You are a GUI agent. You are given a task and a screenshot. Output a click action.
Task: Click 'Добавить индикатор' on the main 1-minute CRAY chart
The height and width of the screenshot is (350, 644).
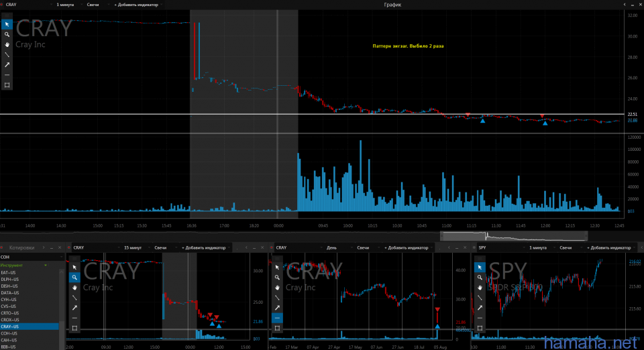pos(137,5)
